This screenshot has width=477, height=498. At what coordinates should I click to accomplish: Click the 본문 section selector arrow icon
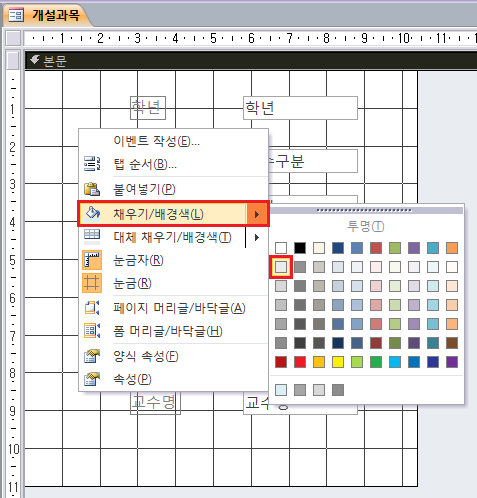pyautogui.click(x=34, y=60)
